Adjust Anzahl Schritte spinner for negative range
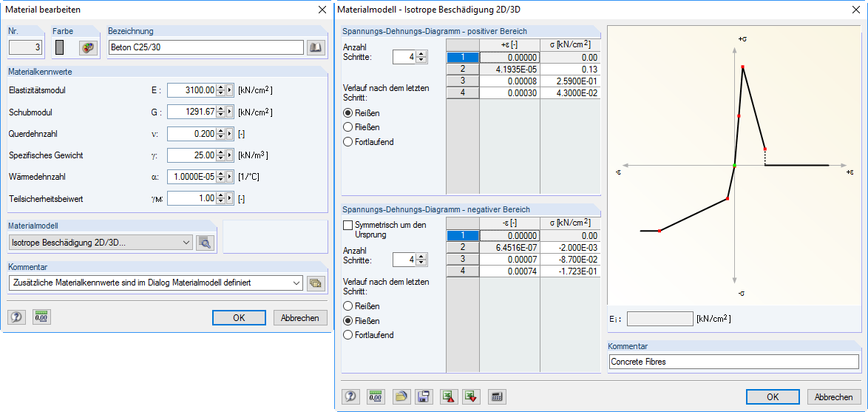This screenshot has height=412, width=868. click(x=422, y=259)
